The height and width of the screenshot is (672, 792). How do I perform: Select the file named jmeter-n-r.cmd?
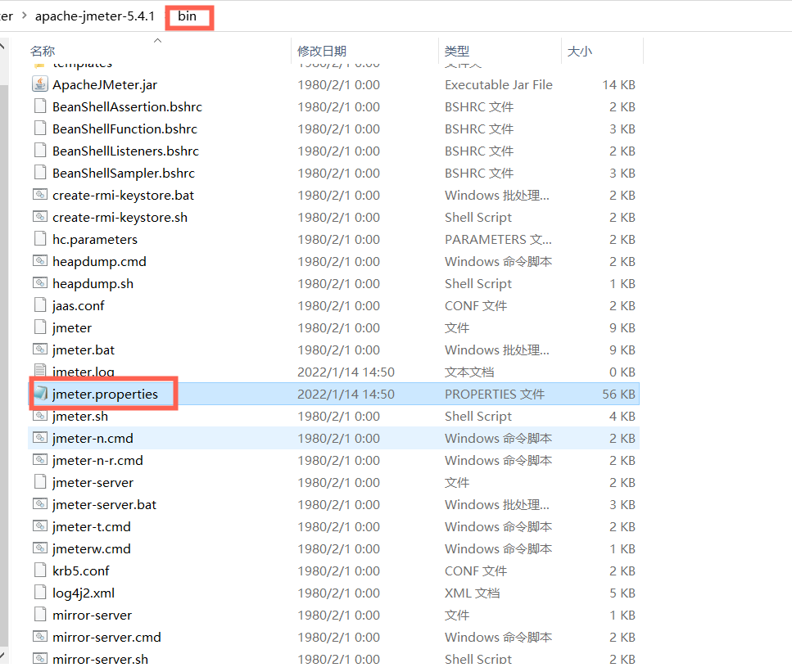click(97, 460)
